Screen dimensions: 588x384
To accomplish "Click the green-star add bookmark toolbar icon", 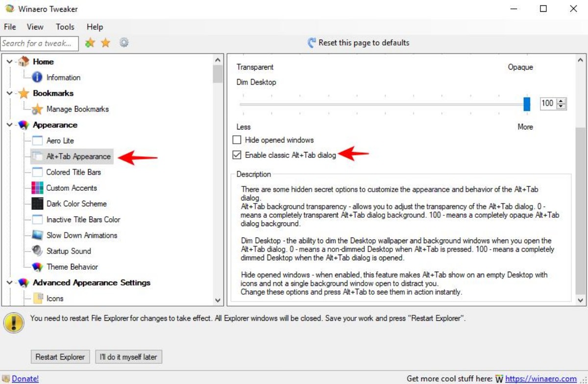I will (x=90, y=43).
